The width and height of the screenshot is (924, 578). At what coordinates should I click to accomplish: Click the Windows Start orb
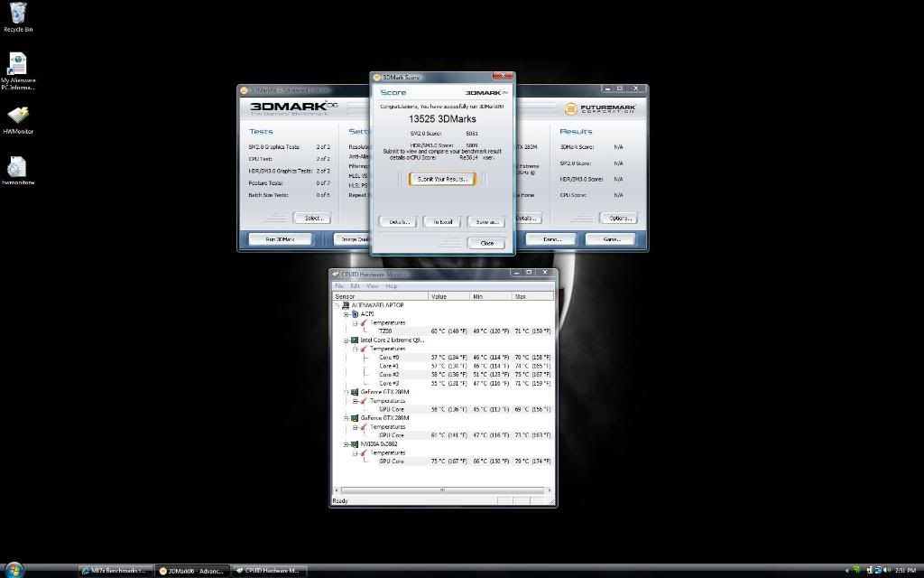(x=14, y=570)
